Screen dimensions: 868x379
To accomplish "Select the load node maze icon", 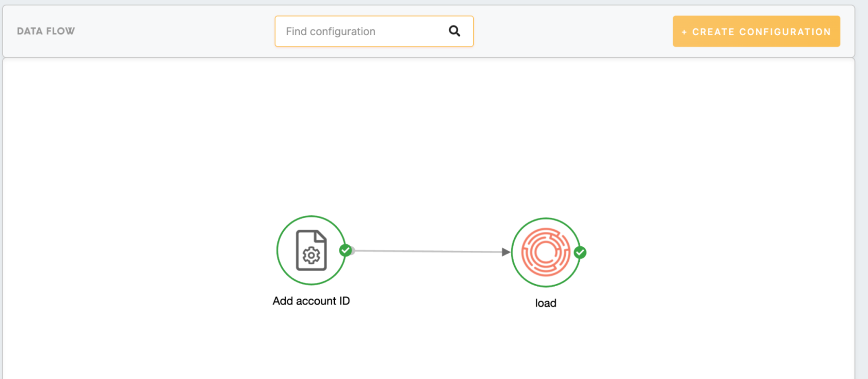I will pyautogui.click(x=546, y=252).
